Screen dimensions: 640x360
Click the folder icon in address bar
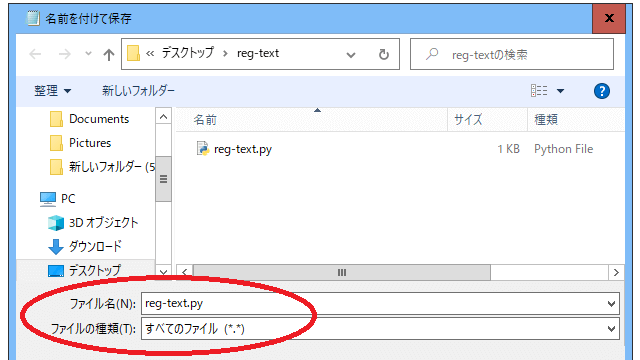[x=133, y=54]
